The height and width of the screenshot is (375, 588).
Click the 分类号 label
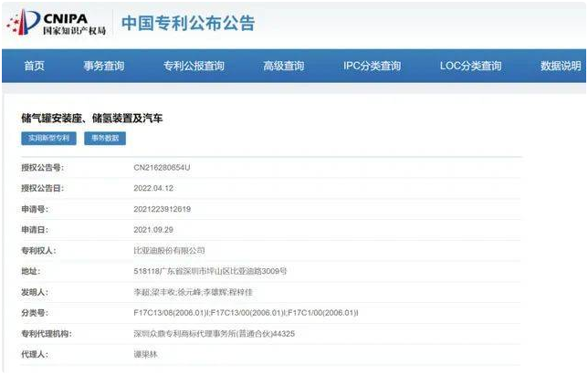(35, 312)
